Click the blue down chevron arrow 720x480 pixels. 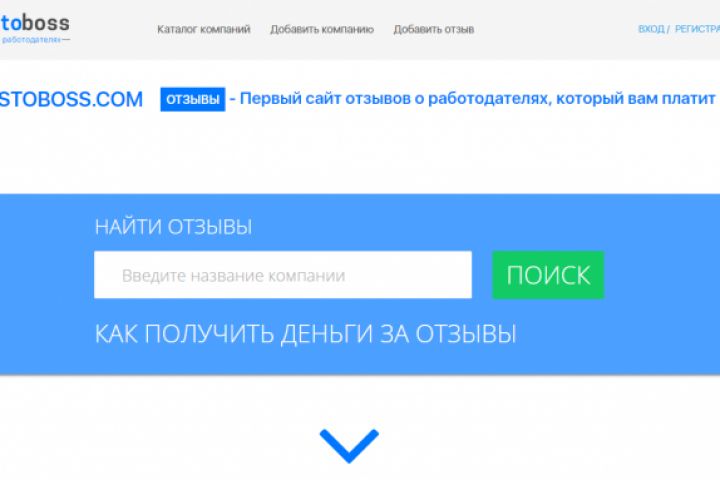coord(349,446)
